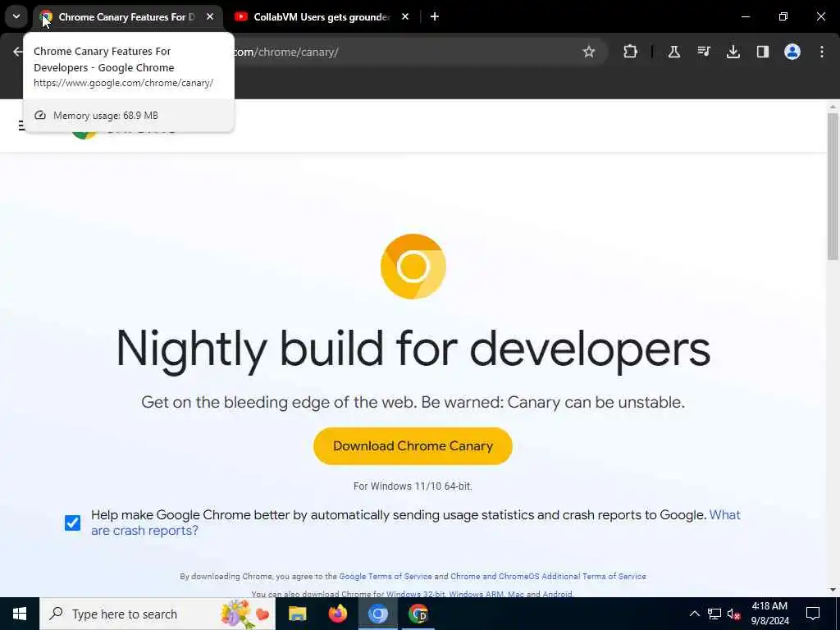Open the network status tray icon

[x=714, y=614]
